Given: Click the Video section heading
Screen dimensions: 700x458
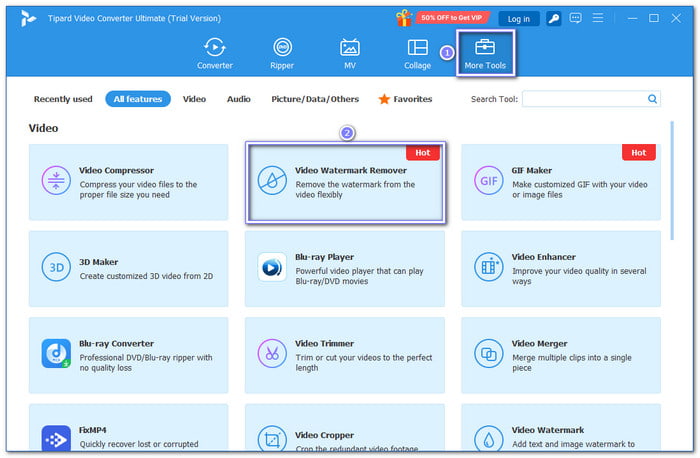Looking at the screenshot, I should 43,128.
